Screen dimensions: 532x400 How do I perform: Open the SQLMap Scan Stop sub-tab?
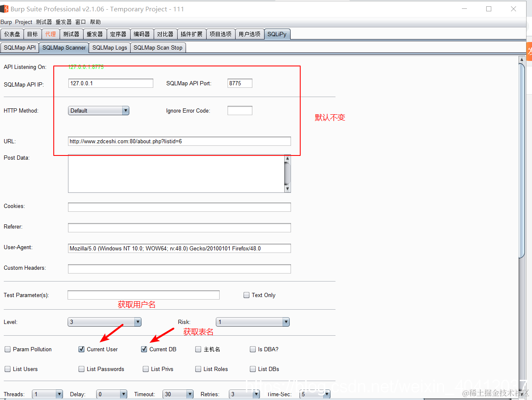pos(158,47)
